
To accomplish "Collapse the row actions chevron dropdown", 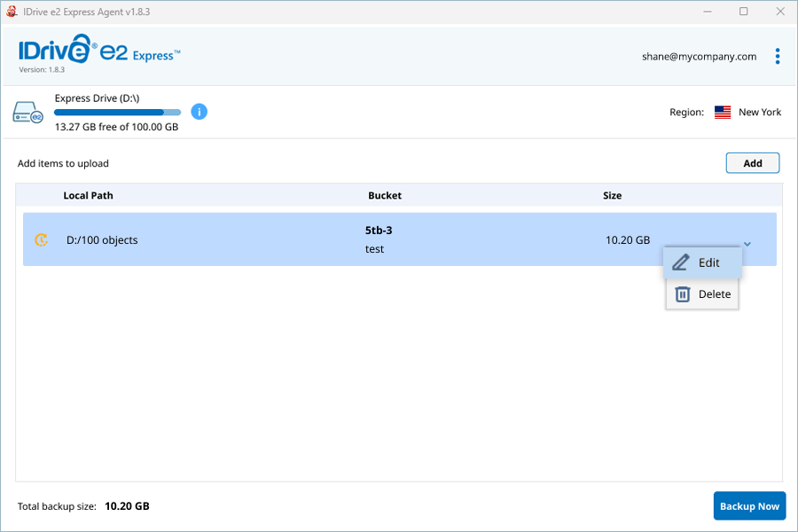I will pos(747,243).
